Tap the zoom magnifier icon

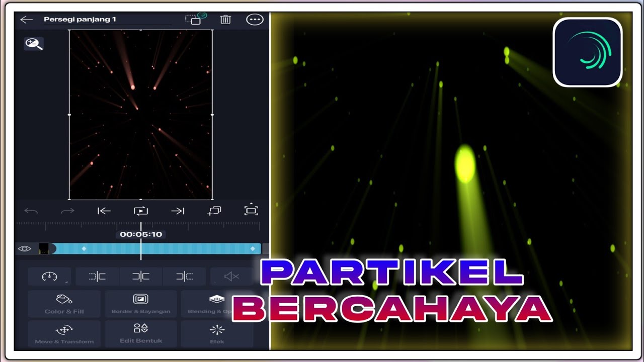coord(34,44)
